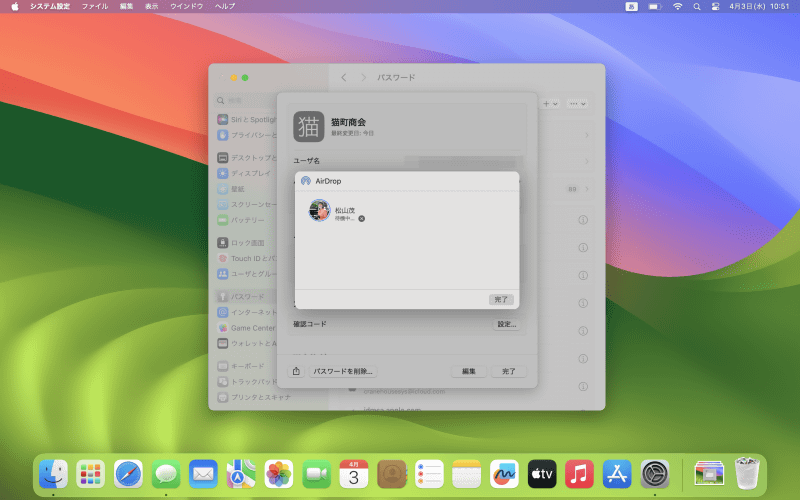Click the 編集 button in password sheet
This screenshot has height=500, width=800.
pyautogui.click(x=468, y=371)
